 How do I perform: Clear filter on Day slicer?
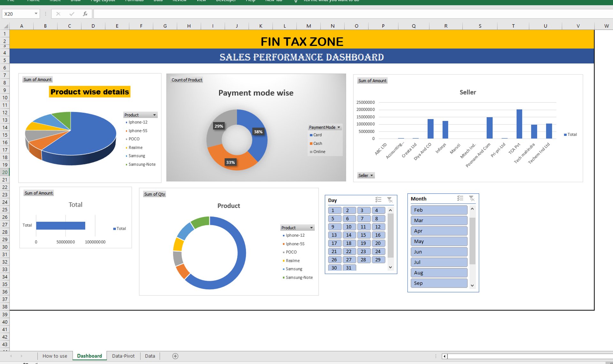(x=390, y=200)
